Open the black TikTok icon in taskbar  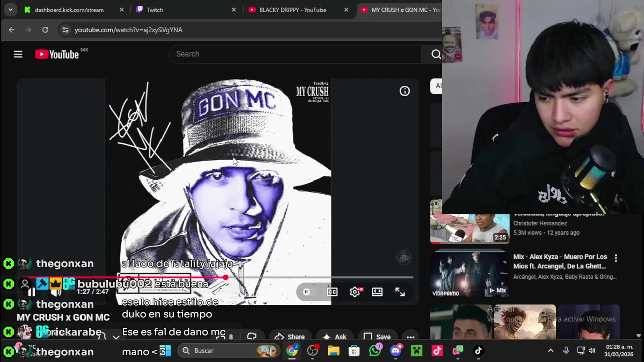pos(478,351)
